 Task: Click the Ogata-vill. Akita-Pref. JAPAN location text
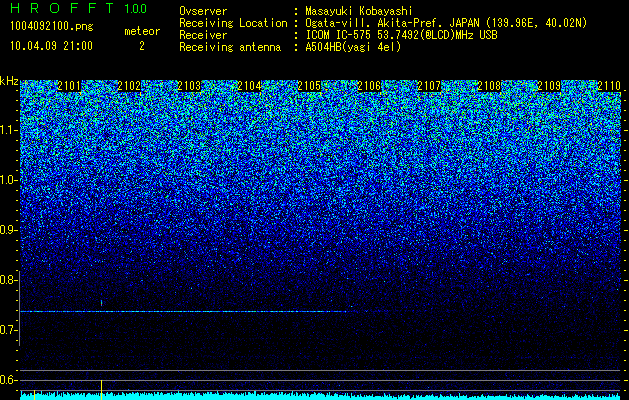(446, 23)
